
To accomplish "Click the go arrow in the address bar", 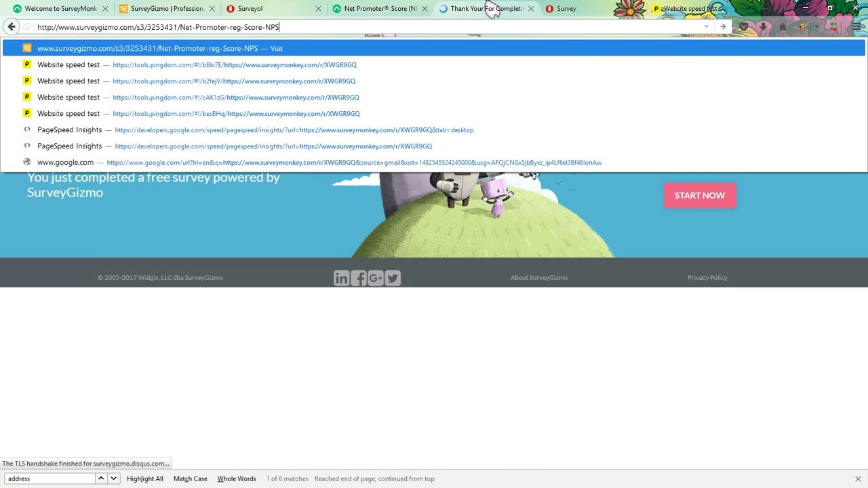I will [x=723, y=27].
